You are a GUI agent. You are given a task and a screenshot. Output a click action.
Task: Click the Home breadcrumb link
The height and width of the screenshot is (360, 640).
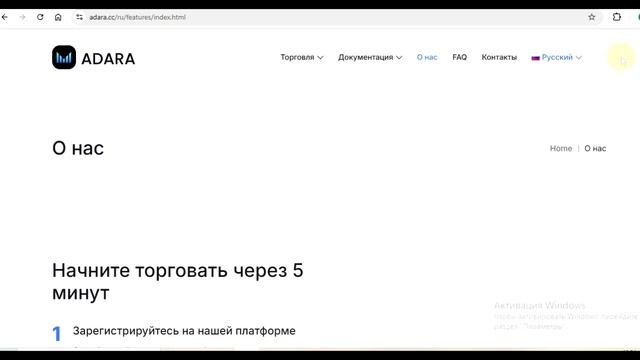[561, 149]
